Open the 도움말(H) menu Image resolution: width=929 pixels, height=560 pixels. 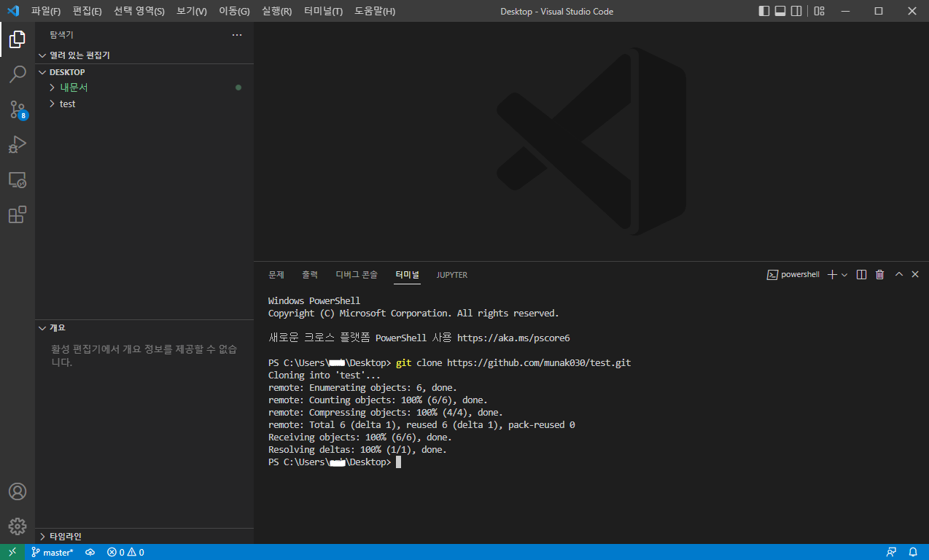click(375, 11)
